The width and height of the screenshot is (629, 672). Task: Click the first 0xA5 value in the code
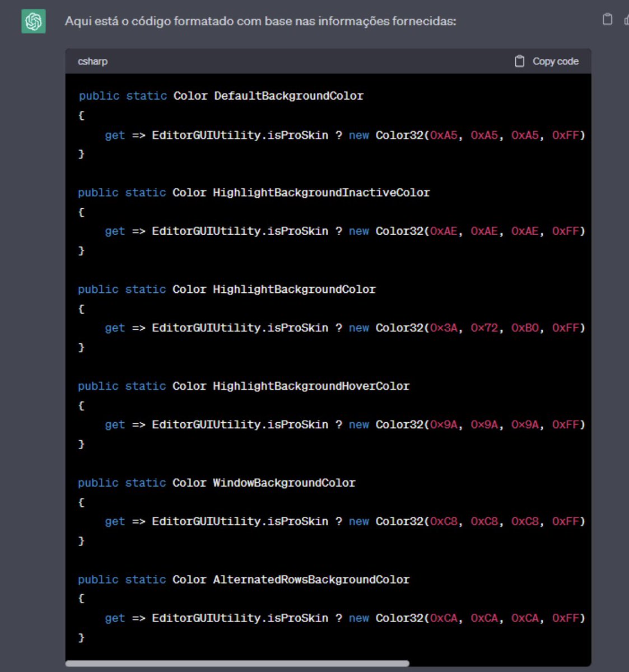(444, 135)
